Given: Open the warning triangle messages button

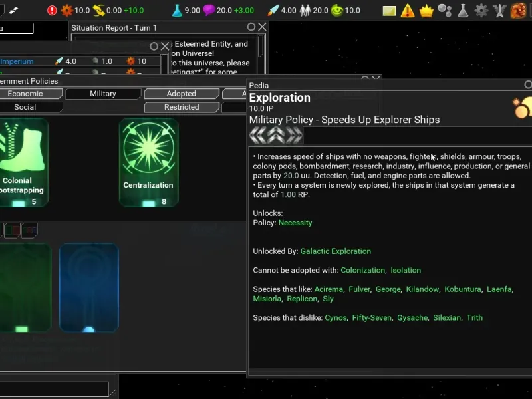Looking at the screenshot, I should coord(408,11).
